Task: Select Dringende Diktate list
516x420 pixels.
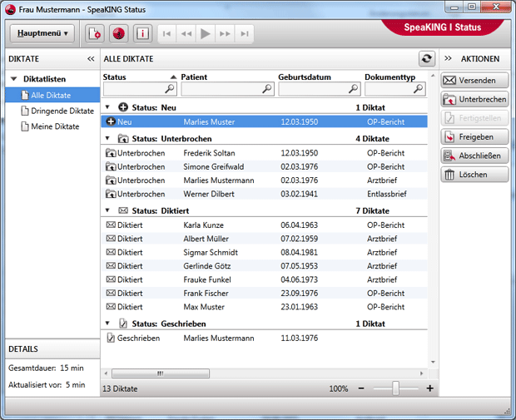Action: [x=62, y=111]
